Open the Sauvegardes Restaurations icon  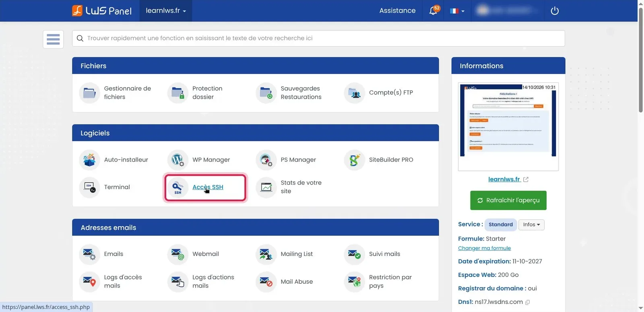pyautogui.click(x=266, y=93)
